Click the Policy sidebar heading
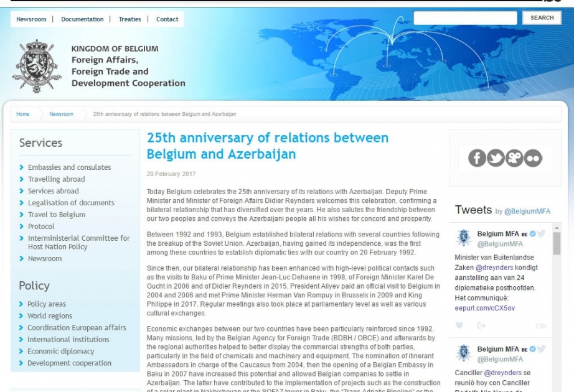The width and height of the screenshot is (574, 392). pyautogui.click(x=34, y=286)
